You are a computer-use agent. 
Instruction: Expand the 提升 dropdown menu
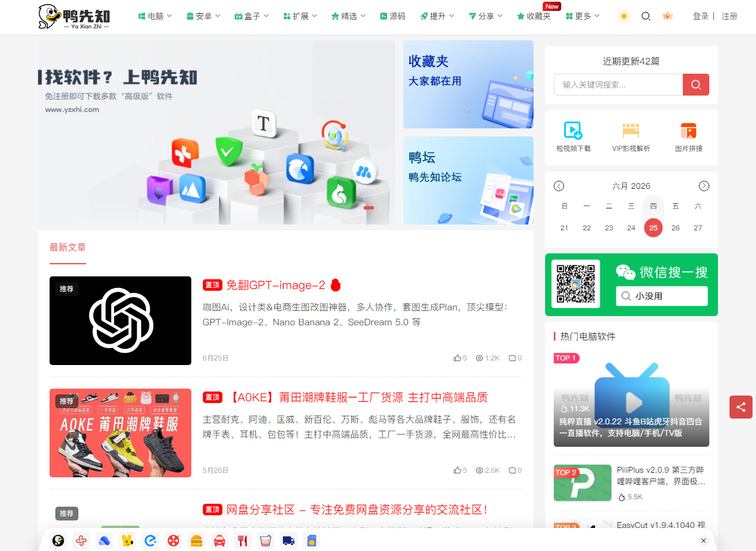437,16
